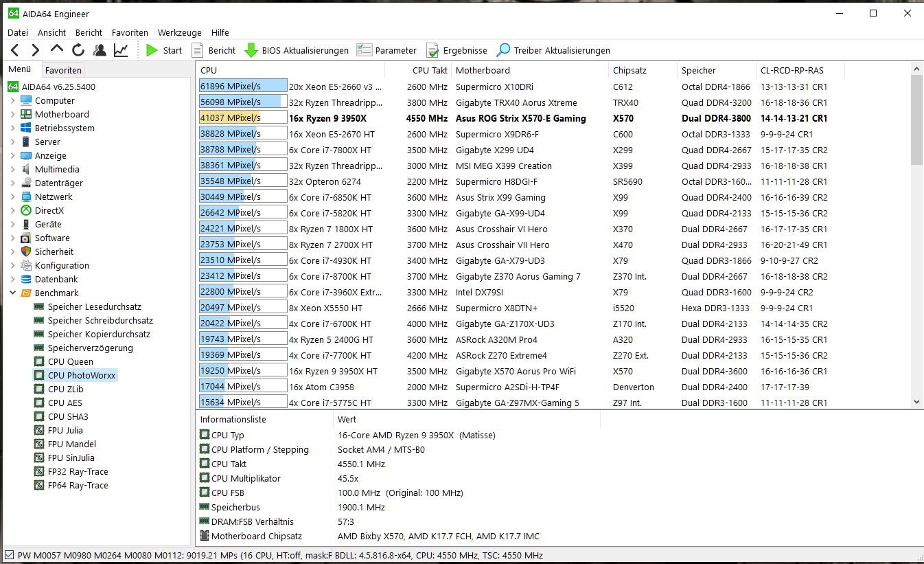The image size is (924, 564).
Task: Open the Bericht report button
Action: [x=213, y=50]
